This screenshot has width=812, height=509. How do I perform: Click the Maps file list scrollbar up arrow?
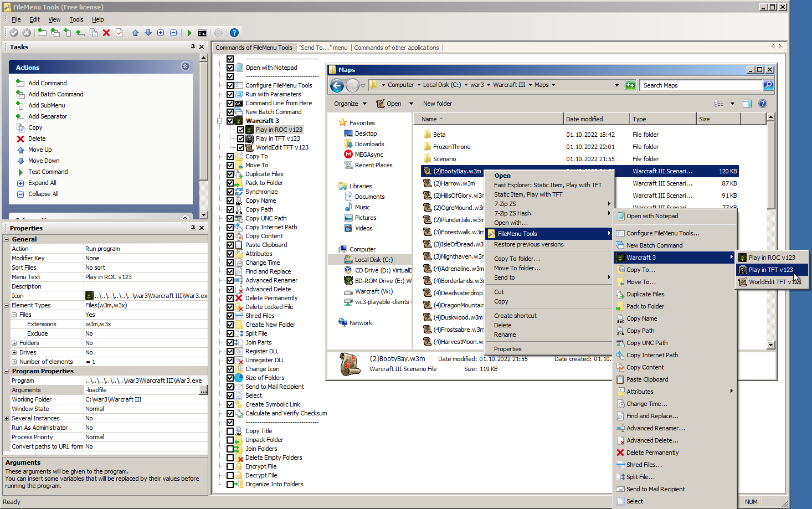(770, 117)
